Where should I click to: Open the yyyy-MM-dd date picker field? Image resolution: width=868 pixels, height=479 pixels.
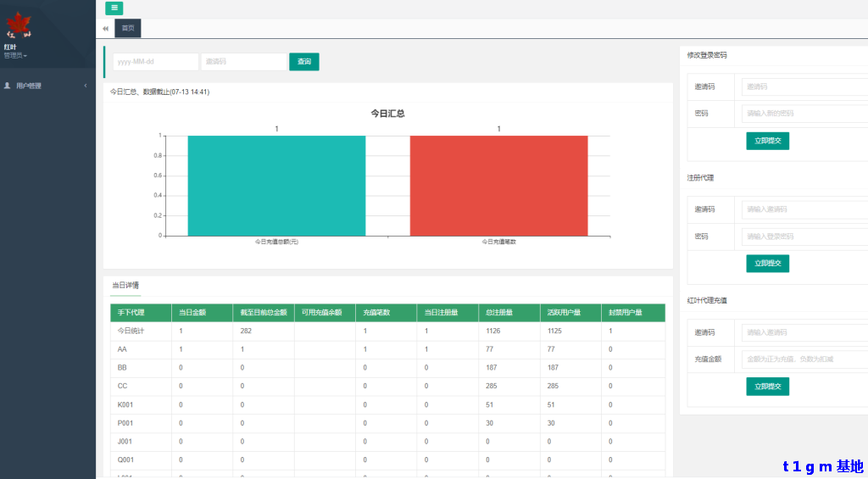point(155,62)
